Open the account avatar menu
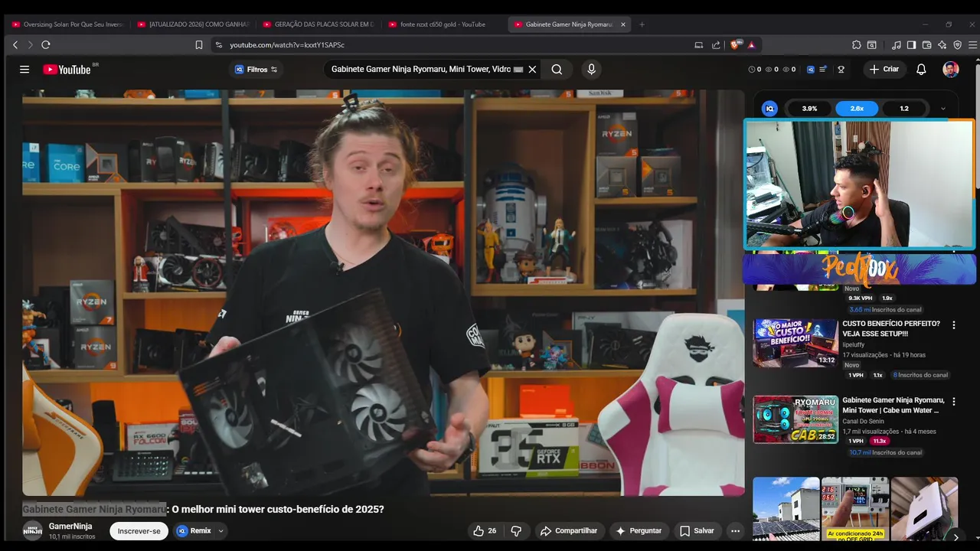 (x=951, y=70)
